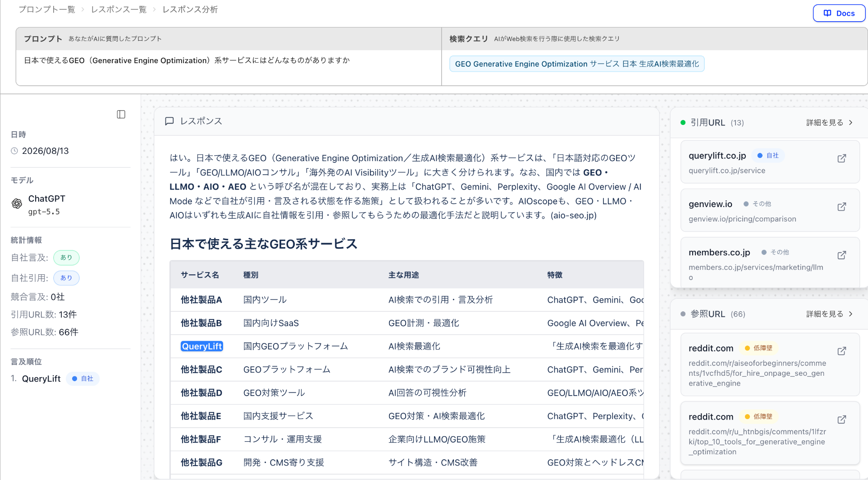868x480 pixels.
Task: Click 低障壁 badge on top_10_tools reddit card
Action: pos(758,417)
